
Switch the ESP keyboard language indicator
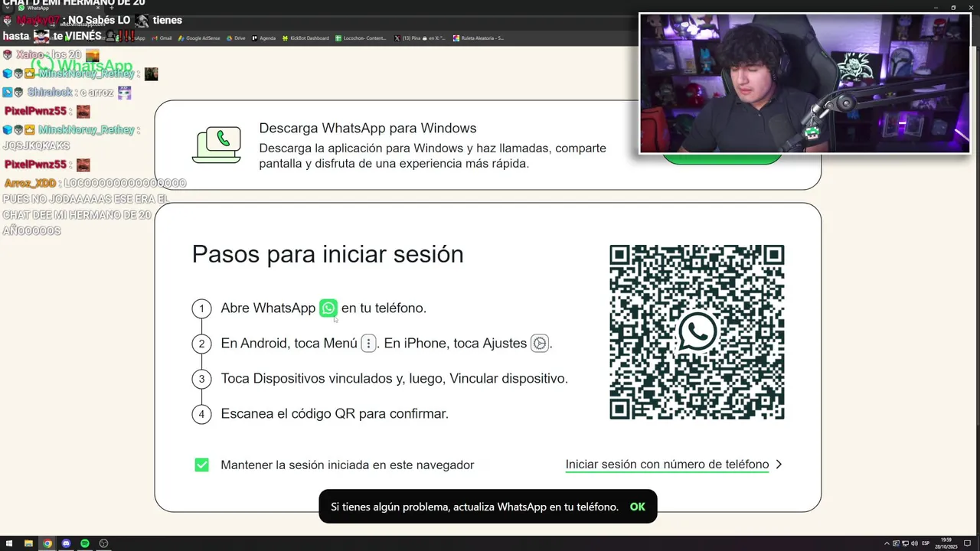(x=926, y=543)
